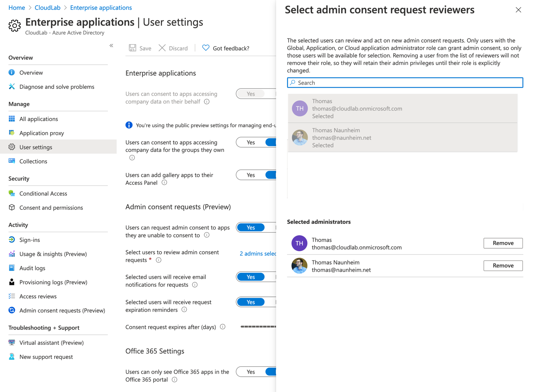Click Usage & insights chart icon
This screenshot has width=534, height=392.
coord(12,254)
